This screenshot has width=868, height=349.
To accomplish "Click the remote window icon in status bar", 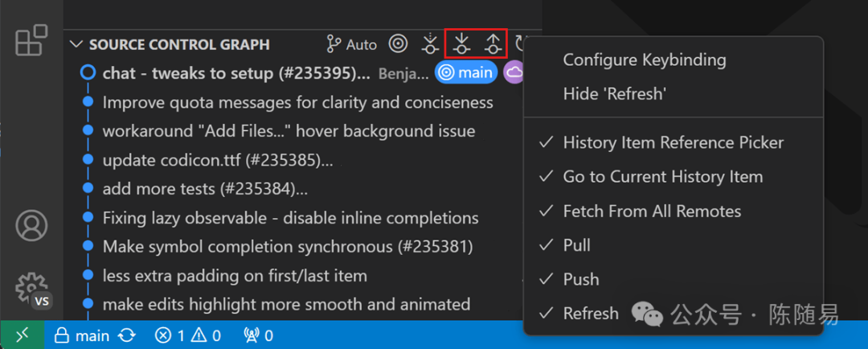I will click(22, 335).
